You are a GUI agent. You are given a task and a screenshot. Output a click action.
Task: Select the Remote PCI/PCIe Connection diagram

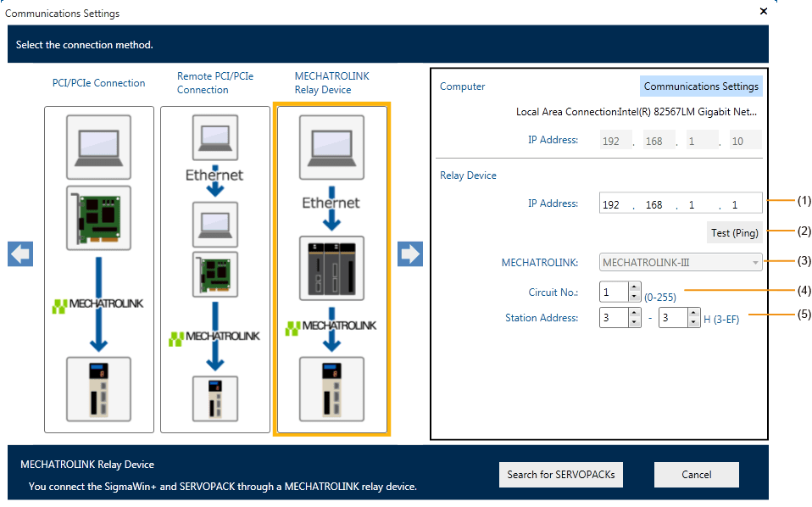click(214, 269)
